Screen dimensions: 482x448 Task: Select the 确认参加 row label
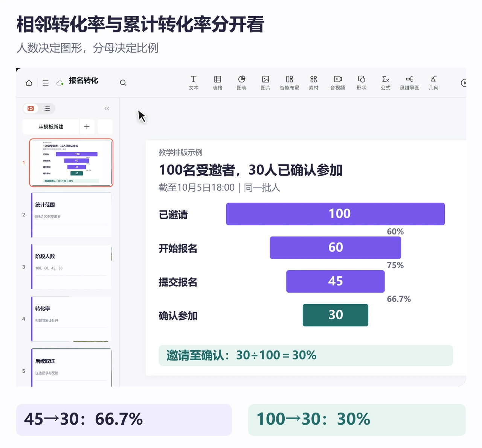coord(178,316)
